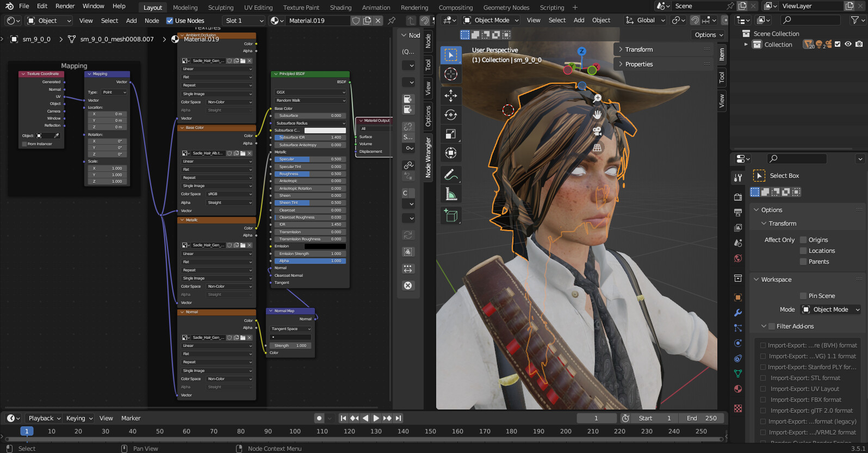This screenshot has width=868, height=453.
Task: Toggle camera view with camera gizmo
Action: coord(597,131)
